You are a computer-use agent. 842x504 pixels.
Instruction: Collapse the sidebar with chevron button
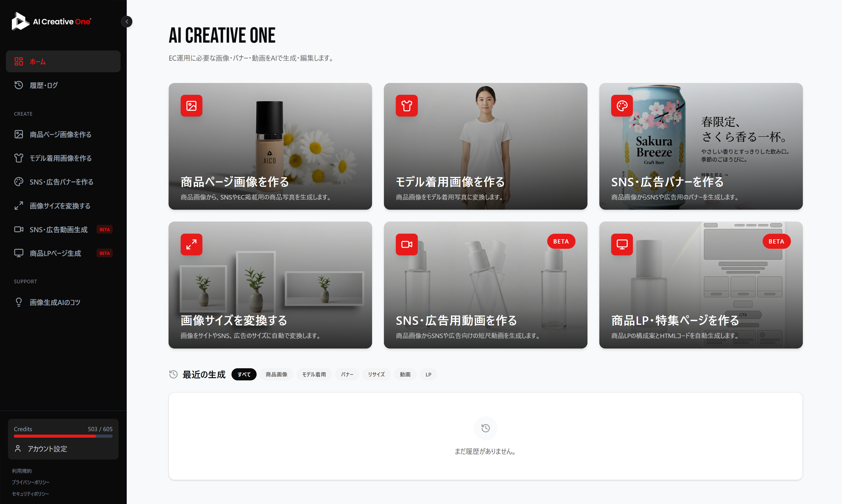tap(127, 22)
